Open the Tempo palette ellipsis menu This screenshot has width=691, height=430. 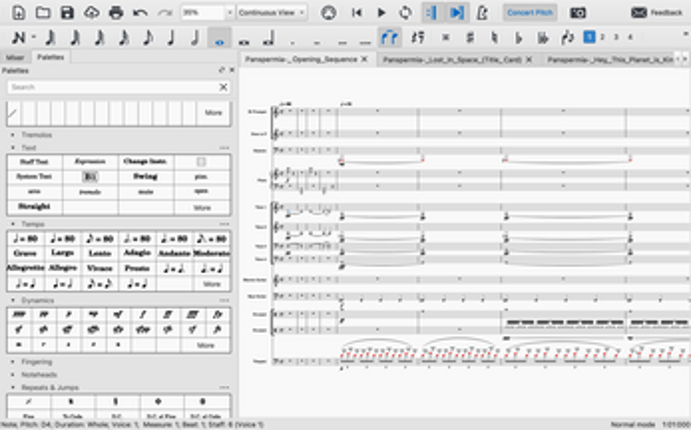point(224,224)
